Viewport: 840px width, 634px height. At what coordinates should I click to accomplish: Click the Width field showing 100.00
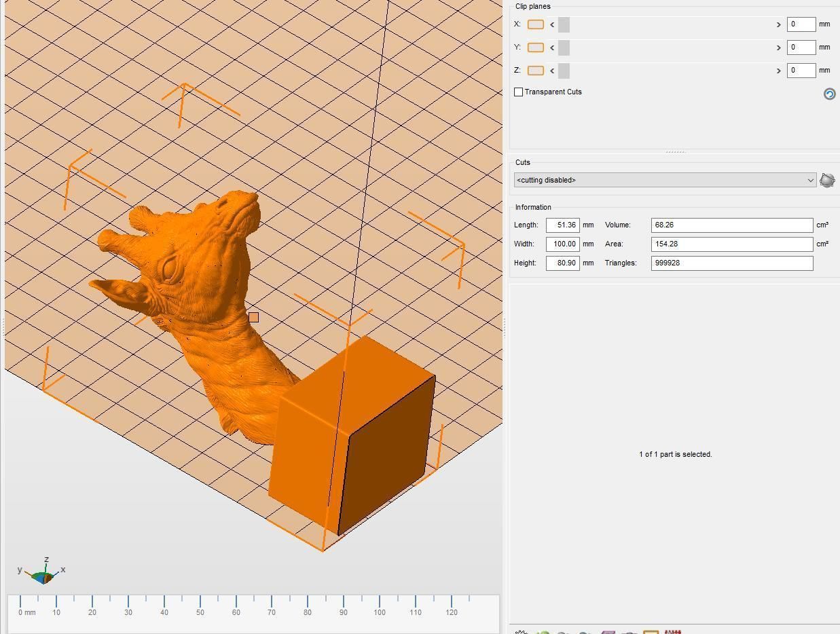[563, 244]
